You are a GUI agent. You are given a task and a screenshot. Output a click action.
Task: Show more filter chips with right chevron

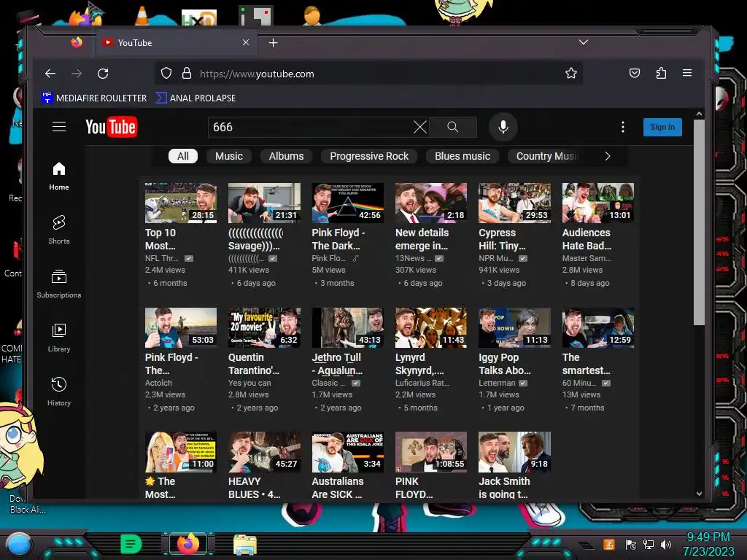(608, 156)
